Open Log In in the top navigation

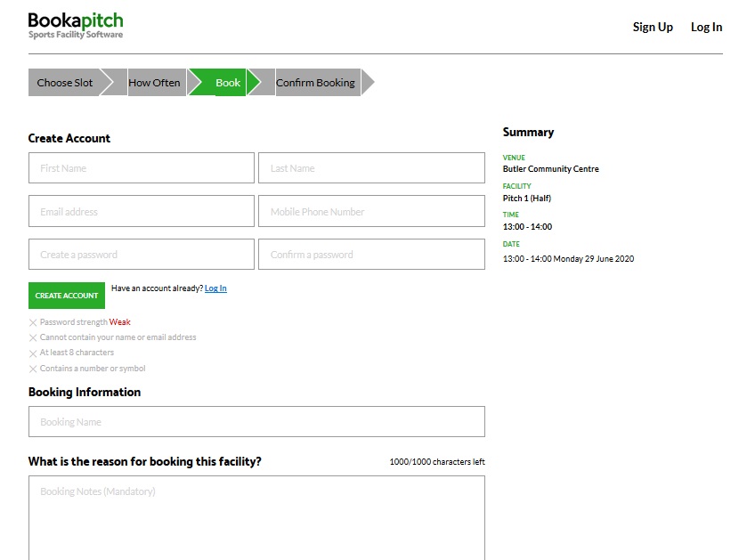pyautogui.click(x=706, y=27)
